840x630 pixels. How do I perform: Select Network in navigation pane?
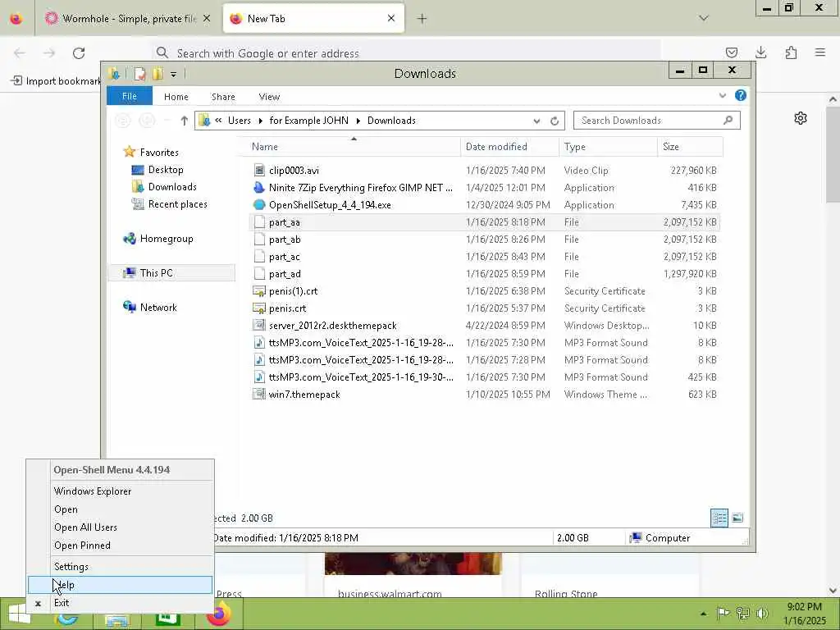tap(158, 307)
